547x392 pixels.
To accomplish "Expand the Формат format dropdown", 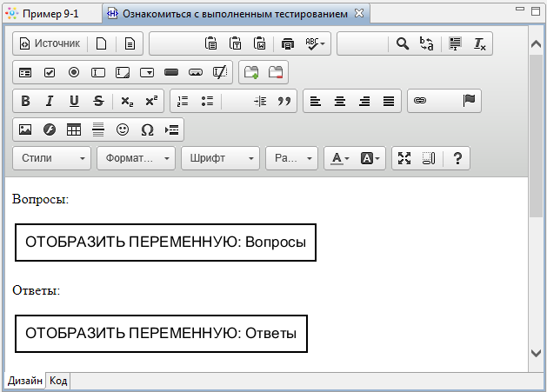I will 136,158.
